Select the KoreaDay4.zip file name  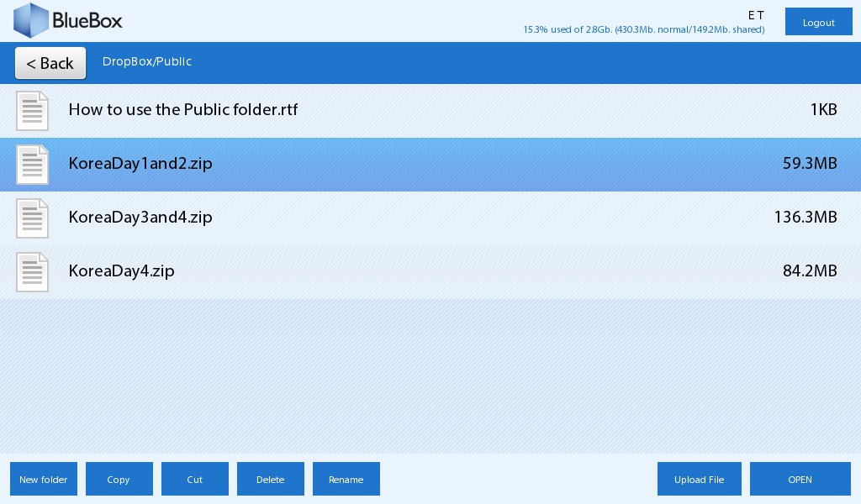[x=121, y=271]
